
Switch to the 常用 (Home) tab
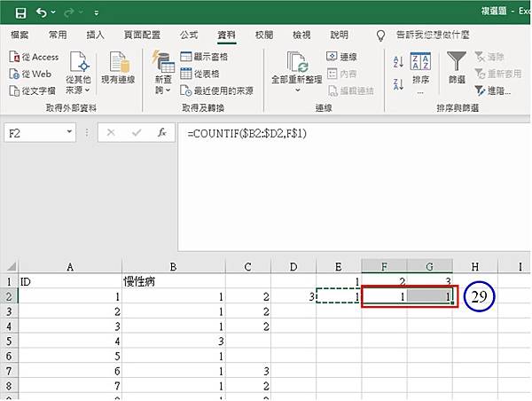click(58, 35)
